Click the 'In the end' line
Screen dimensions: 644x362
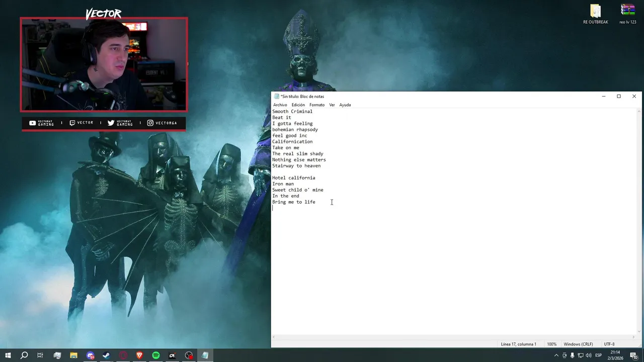(286, 196)
